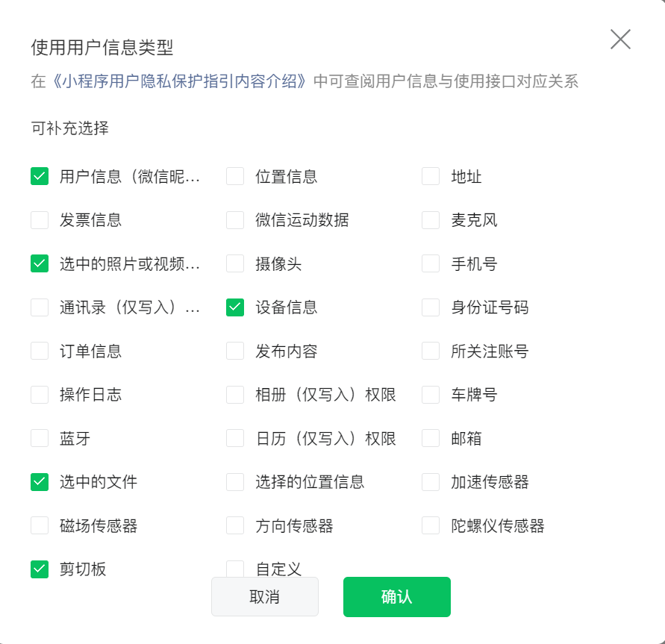Viewport: 665px width, 644px height.
Task: Select the 身份证号码 checkbox
Action: (x=431, y=307)
